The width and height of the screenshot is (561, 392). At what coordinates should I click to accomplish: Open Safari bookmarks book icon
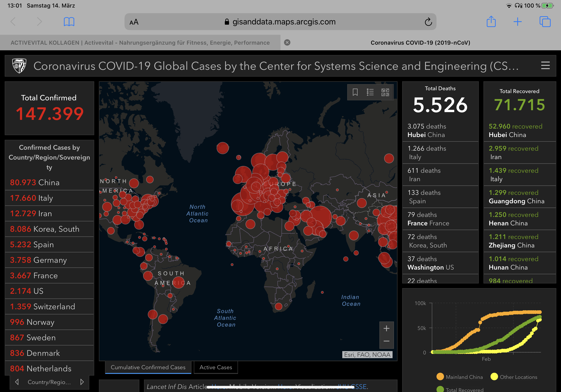(x=69, y=22)
